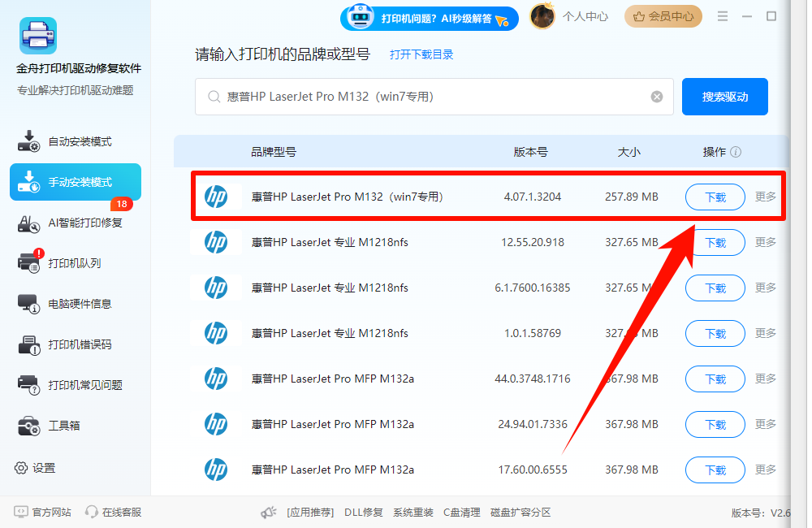The image size is (812, 528).
Task: Open the C盘清理 link
Action: [462, 513]
